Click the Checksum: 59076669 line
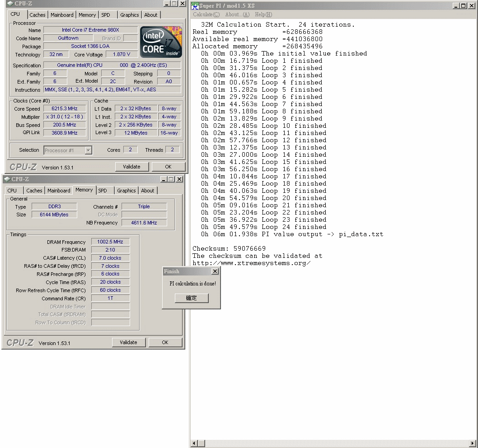The width and height of the screenshot is (478, 448). click(x=229, y=248)
